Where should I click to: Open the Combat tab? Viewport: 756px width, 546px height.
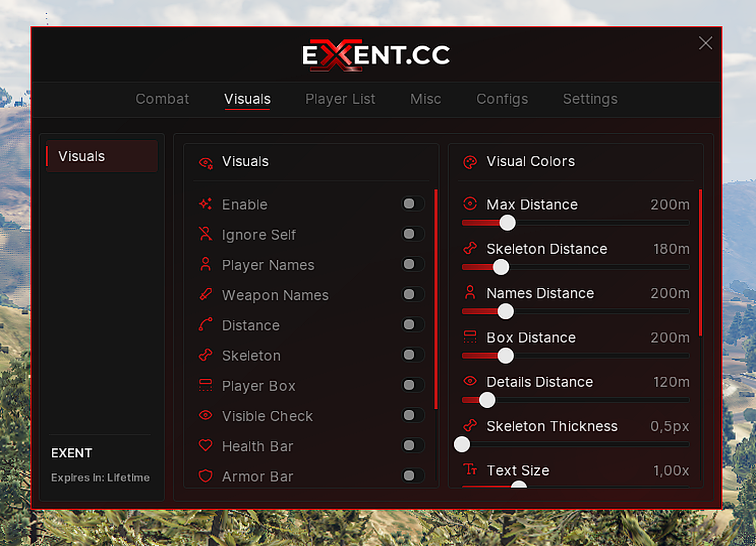click(162, 99)
